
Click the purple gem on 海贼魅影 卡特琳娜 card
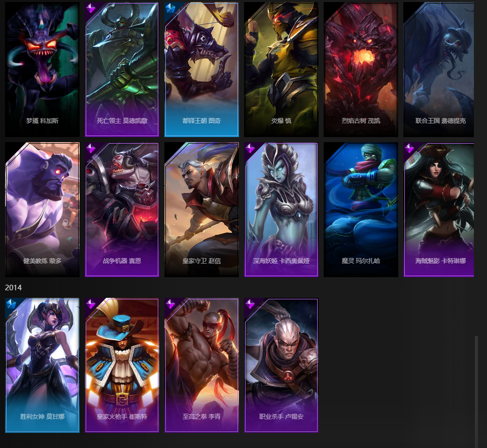[409, 148]
